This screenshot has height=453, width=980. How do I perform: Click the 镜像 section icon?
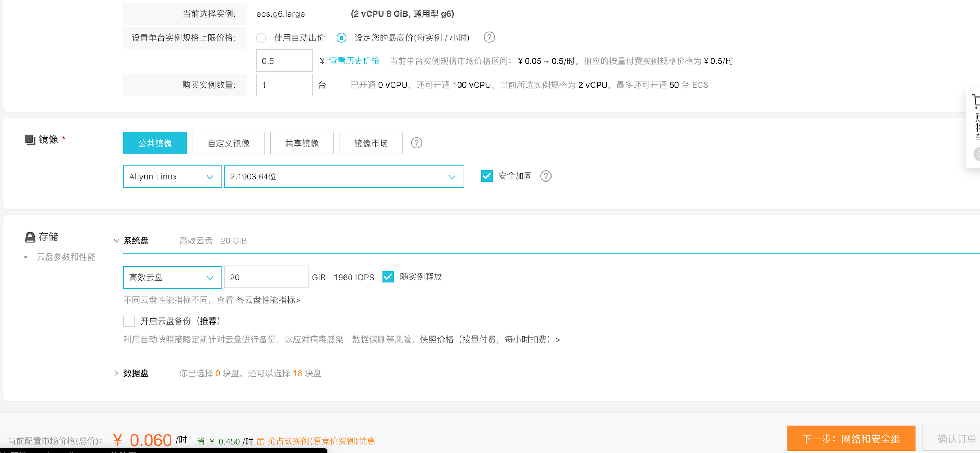click(30, 139)
